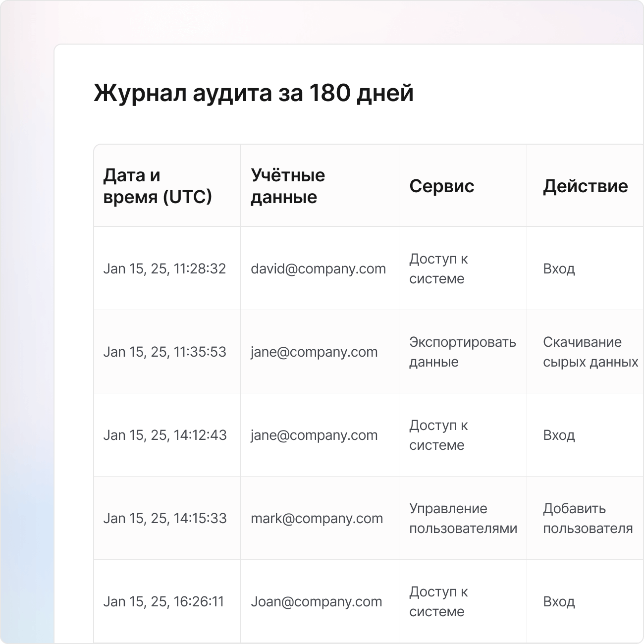644x644 pixels.
Task: Select the david@company.com cell
Action: [x=318, y=268]
